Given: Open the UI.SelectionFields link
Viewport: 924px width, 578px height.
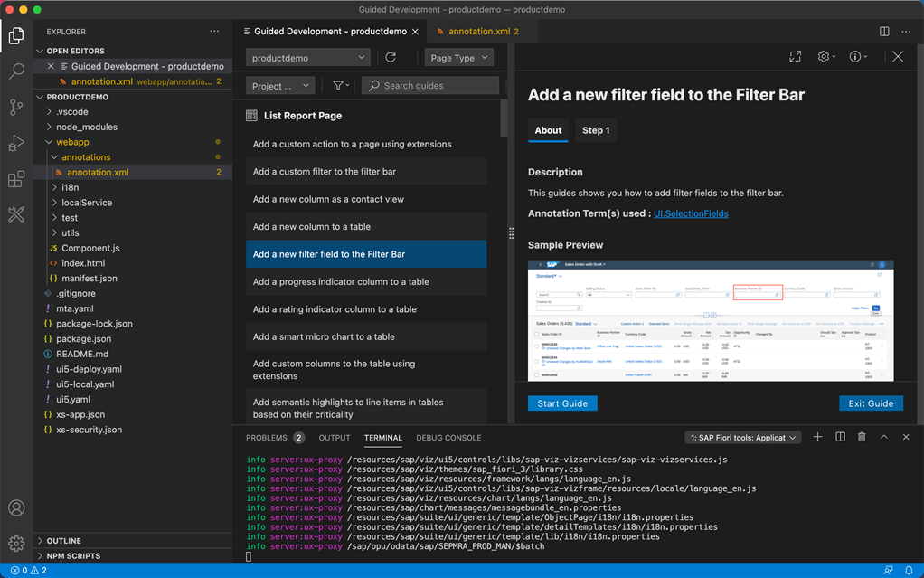Looking at the screenshot, I should [x=691, y=213].
